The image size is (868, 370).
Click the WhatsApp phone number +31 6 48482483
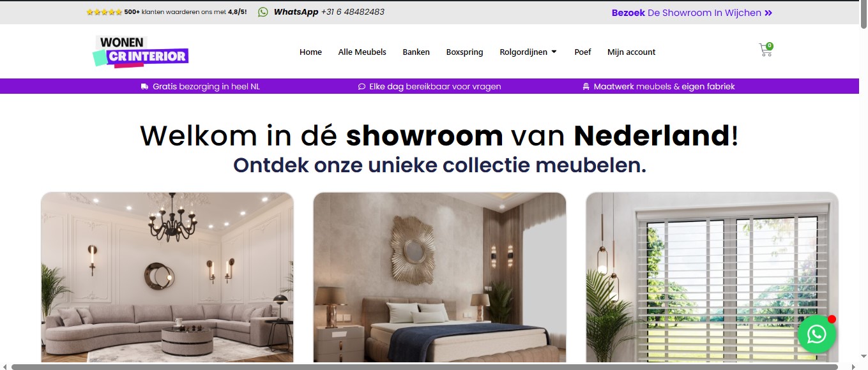(x=353, y=12)
